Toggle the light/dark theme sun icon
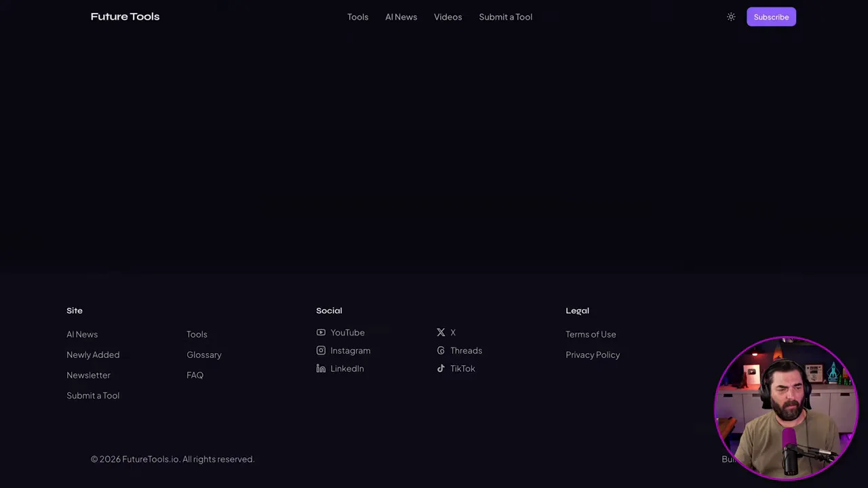 point(731,17)
